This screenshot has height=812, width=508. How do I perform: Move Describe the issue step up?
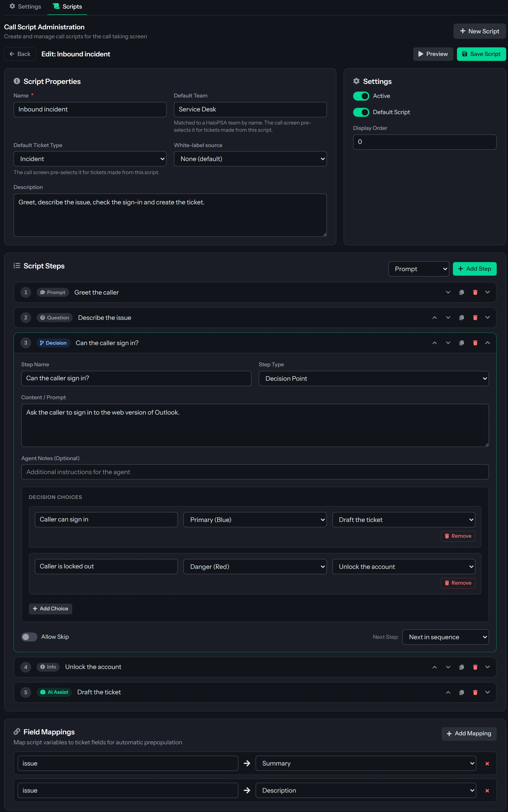434,317
